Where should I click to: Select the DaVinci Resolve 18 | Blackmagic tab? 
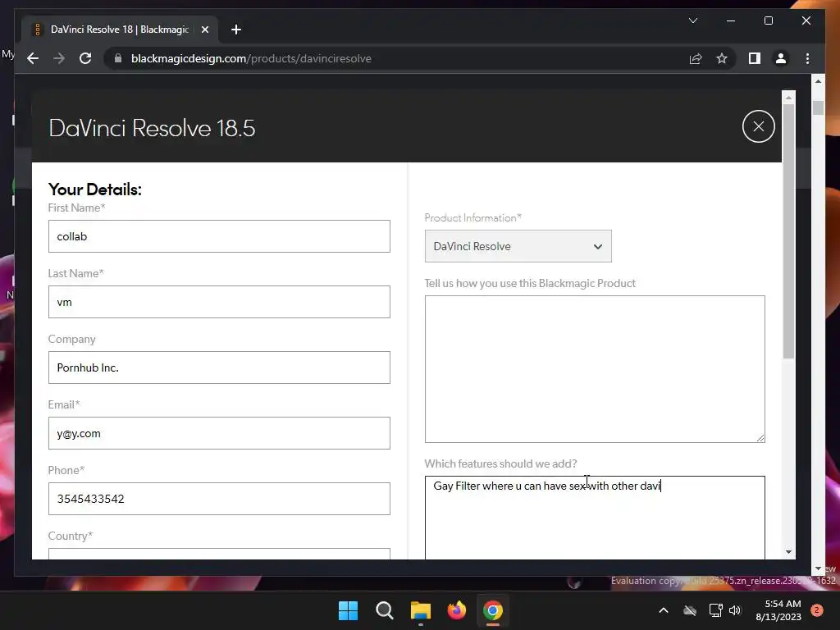pyautogui.click(x=120, y=30)
